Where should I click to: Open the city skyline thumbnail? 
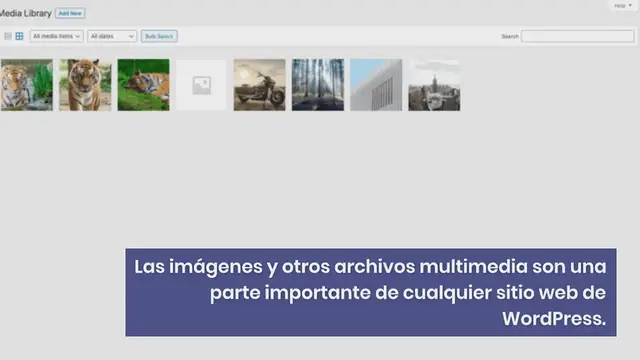click(x=434, y=85)
